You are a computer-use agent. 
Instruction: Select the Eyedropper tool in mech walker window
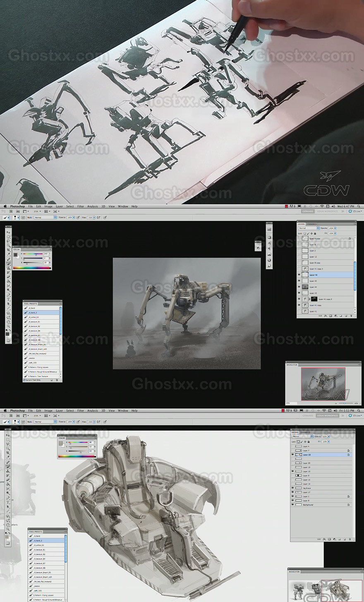click(x=8, y=254)
